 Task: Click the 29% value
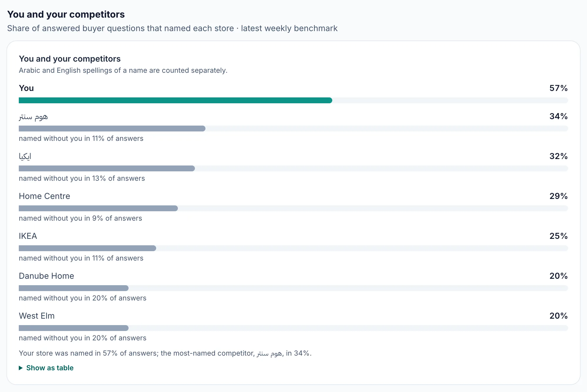[559, 196]
